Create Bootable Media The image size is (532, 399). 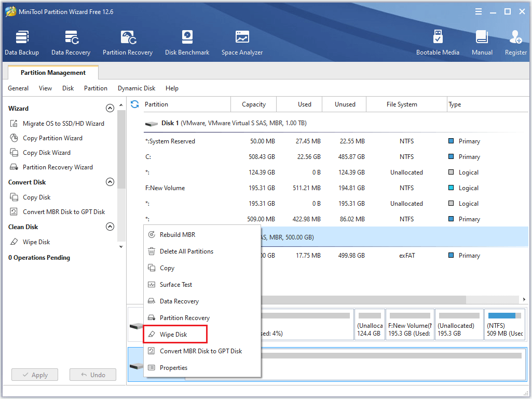438,43
